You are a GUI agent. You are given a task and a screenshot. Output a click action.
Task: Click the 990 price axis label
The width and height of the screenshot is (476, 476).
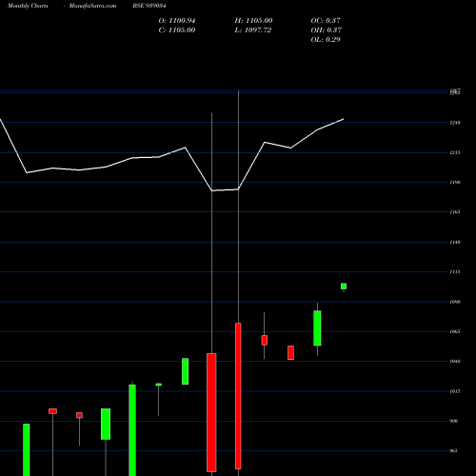coord(454,421)
